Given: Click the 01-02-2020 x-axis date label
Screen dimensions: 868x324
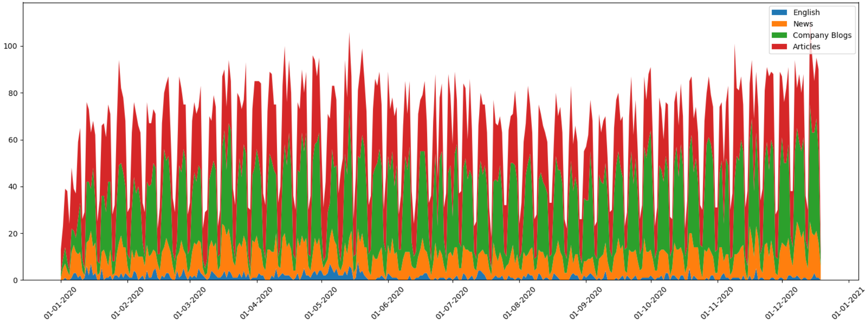Looking at the screenshot, I should [127, 303].
